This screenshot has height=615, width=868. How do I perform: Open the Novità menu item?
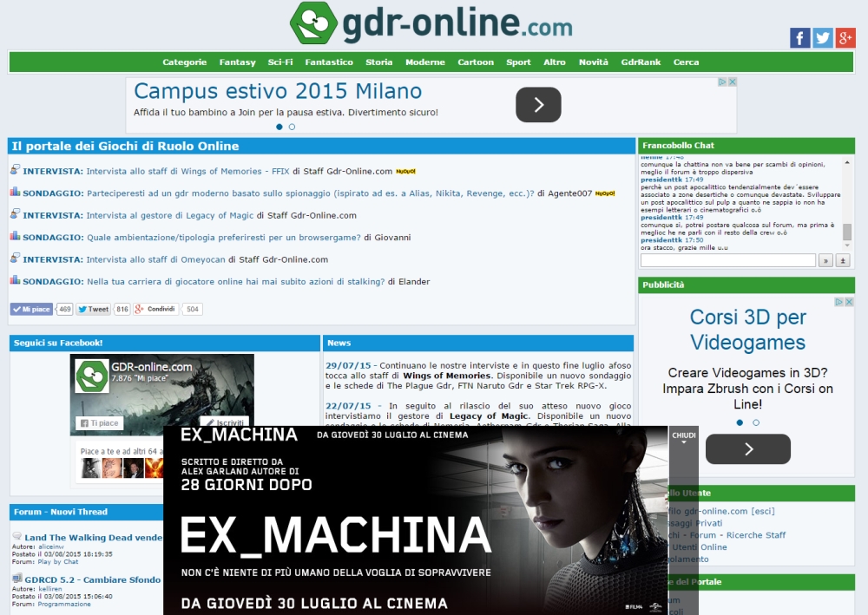click(594, 62)
